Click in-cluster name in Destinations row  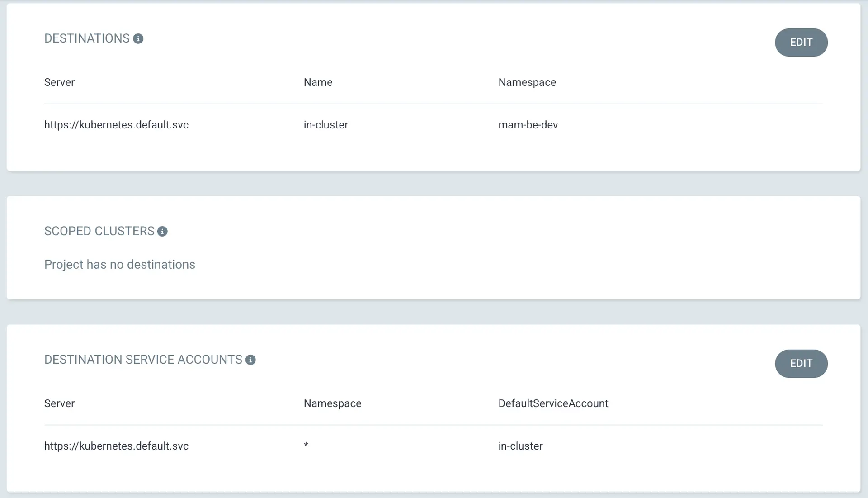325,125
